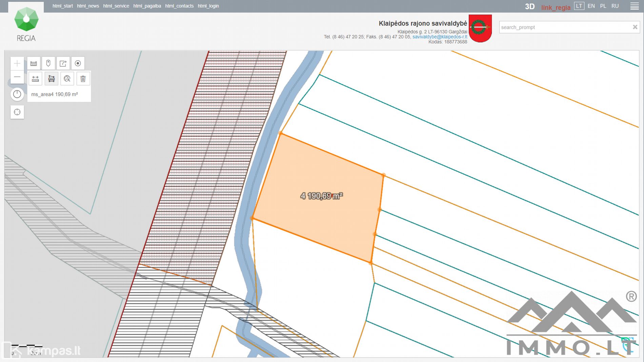Click the map marker pin tool
Viewport: 644px width, 362px height.
coord(48,63)
